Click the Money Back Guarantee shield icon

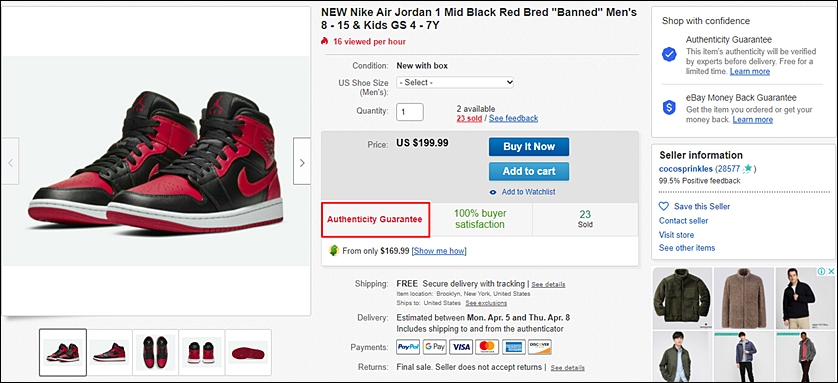click(669, 107)
